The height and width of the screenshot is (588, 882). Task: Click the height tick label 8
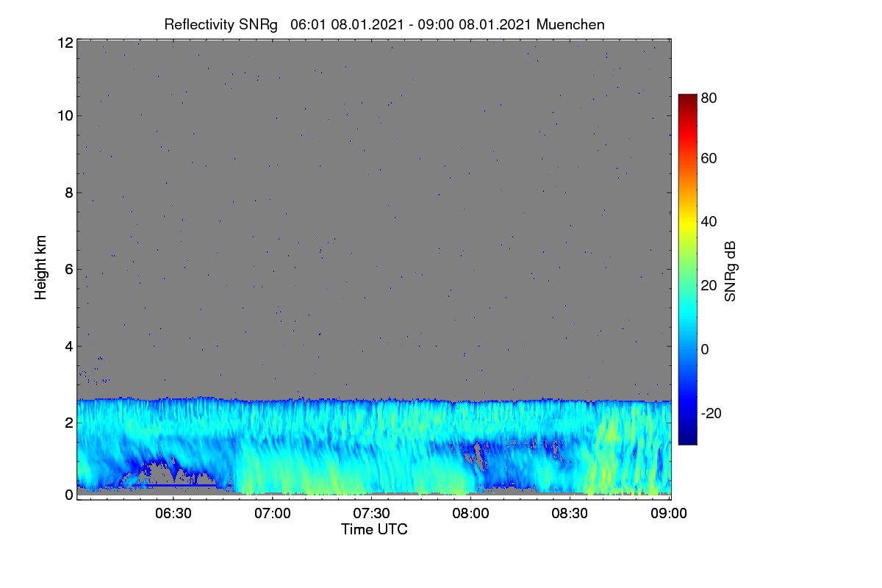68,193
